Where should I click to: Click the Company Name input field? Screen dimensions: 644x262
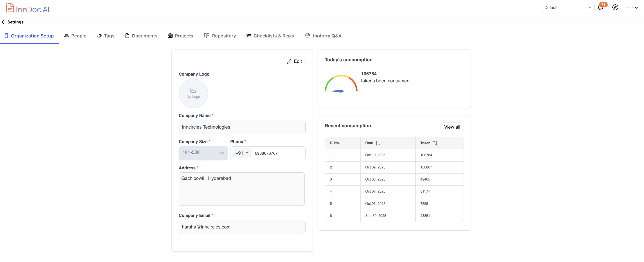(x=242, y=127)
